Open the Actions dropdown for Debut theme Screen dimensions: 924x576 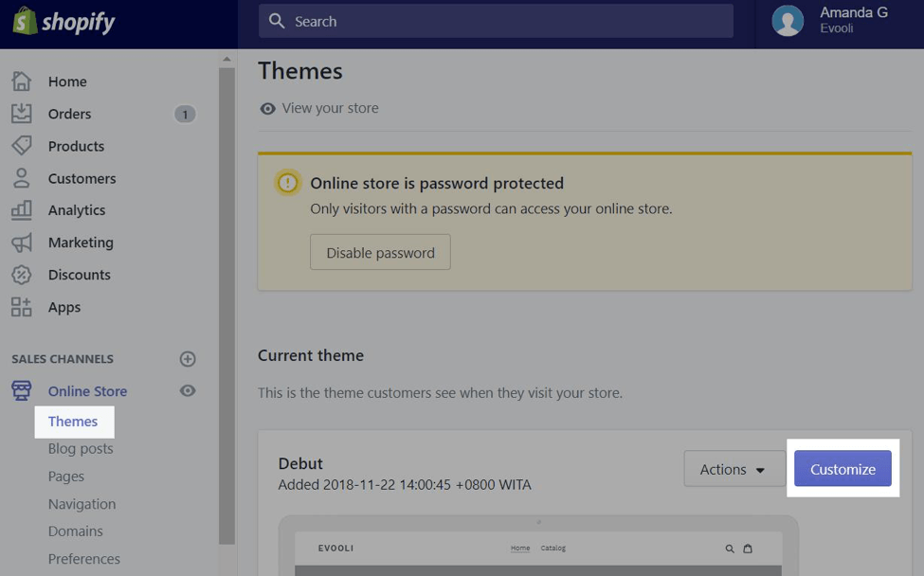734,469
